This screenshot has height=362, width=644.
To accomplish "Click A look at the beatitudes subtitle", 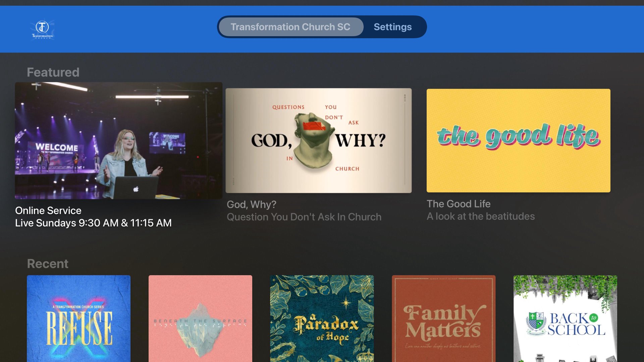I will point(481,216).
